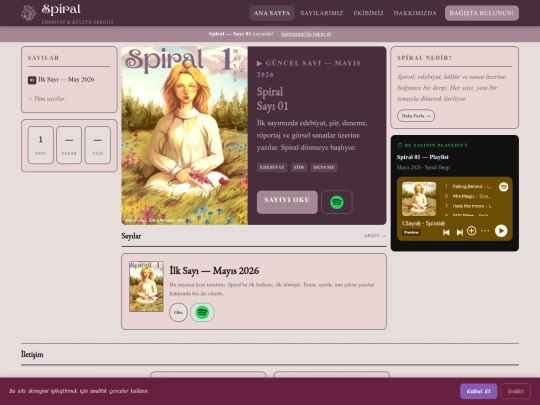This screenshot has height=405, width=540.
Task: Click the playlist album art thumbnail
Action: click(x=419, y=199)
